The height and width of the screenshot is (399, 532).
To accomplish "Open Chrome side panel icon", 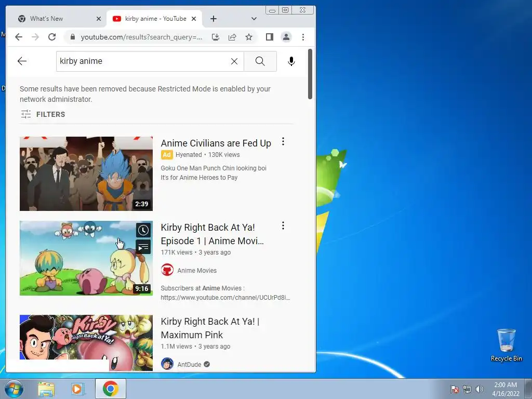I will pyautogui.click(x=270, y=37).
